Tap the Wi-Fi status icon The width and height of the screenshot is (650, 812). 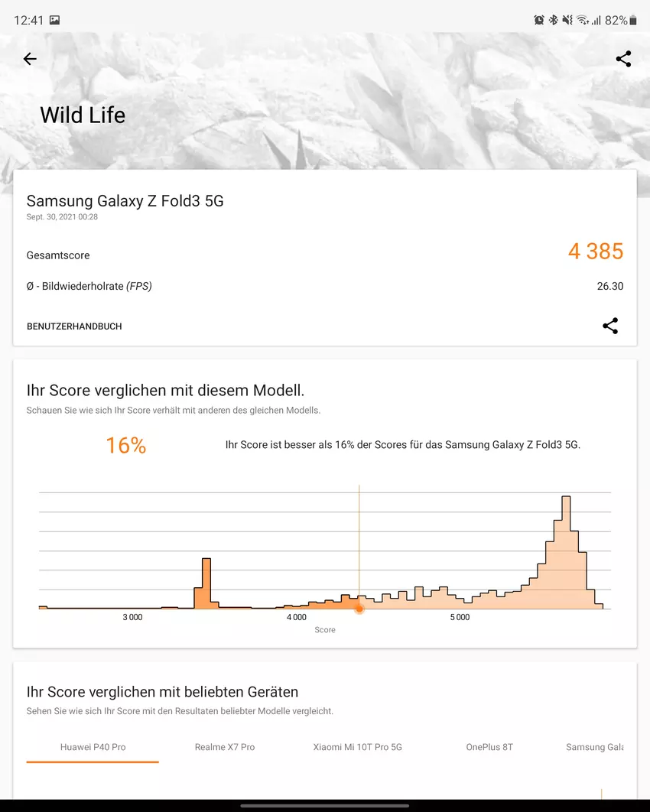(x=582, y=20)
